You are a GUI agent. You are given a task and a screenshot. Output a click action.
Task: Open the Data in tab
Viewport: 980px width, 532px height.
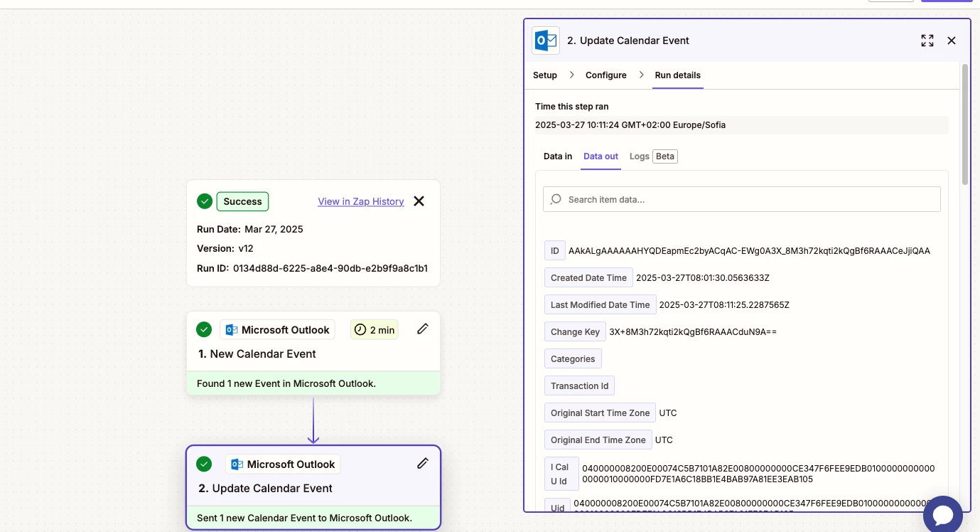(x=558, y=156)
